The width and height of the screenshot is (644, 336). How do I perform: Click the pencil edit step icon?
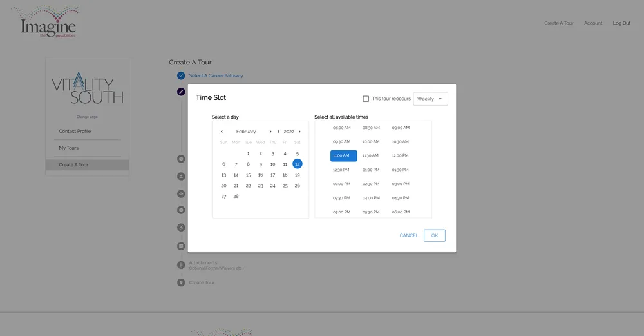[181, 92]
